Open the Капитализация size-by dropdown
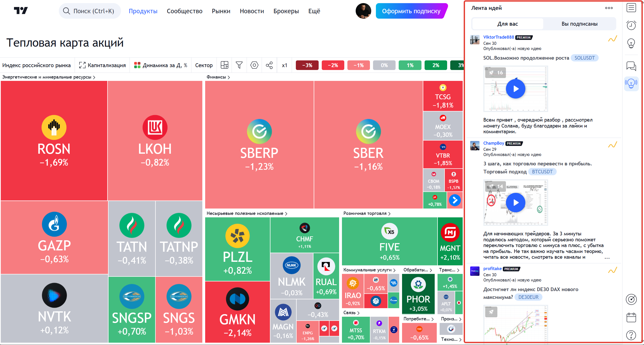The width and height of the screenshot is (644, 345). 103,65
